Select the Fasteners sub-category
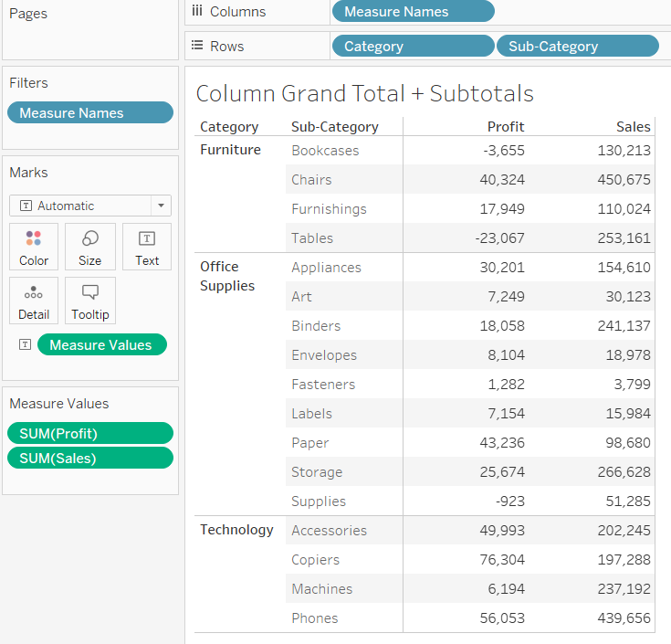 pyautogui.click(x=323, y=384)
